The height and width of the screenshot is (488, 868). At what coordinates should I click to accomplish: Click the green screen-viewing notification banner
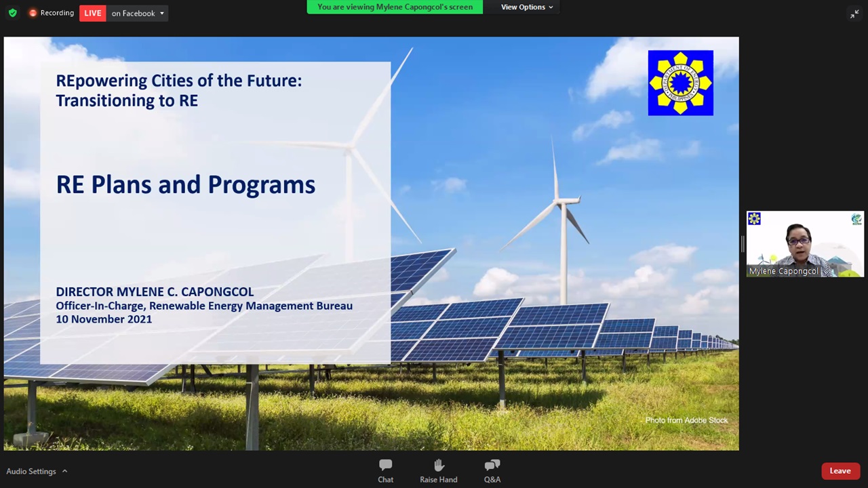395,7
